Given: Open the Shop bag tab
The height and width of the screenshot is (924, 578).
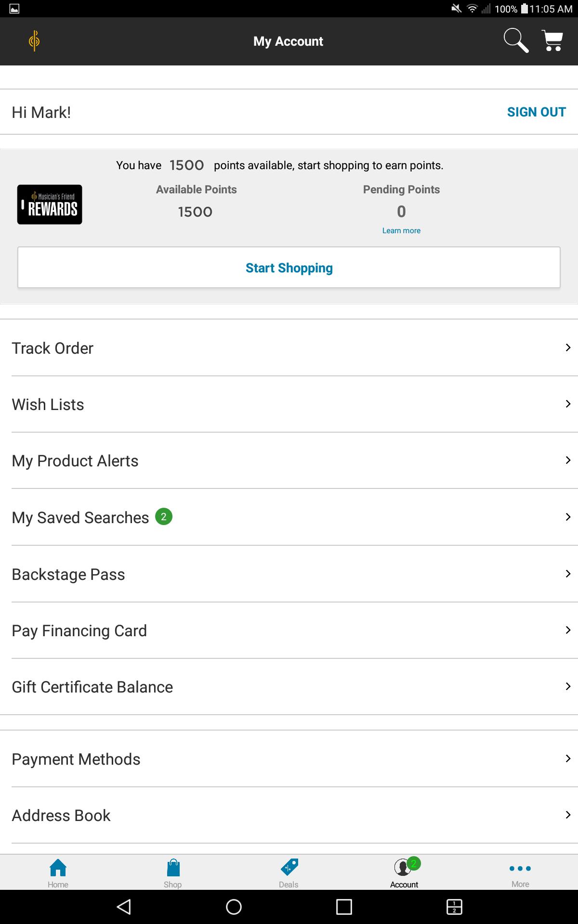Looking at the screenshot, I should pyautogui.click(x=172, y=873).
